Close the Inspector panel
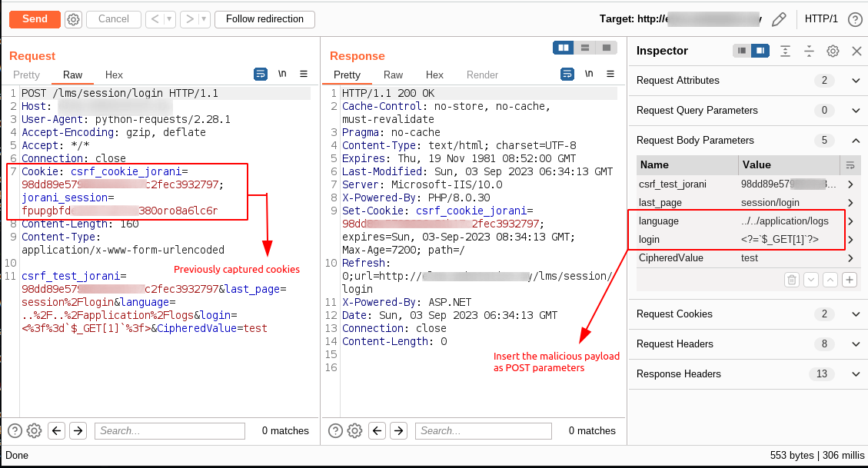The width and height of the screenshot is (868, 468). click(x=856, y=51)
